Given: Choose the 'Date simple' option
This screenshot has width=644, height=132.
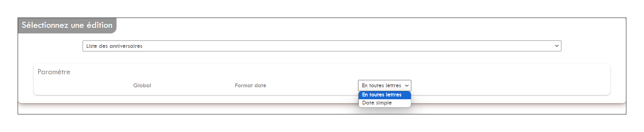Looking at the screenshot, I should [384, 103].
